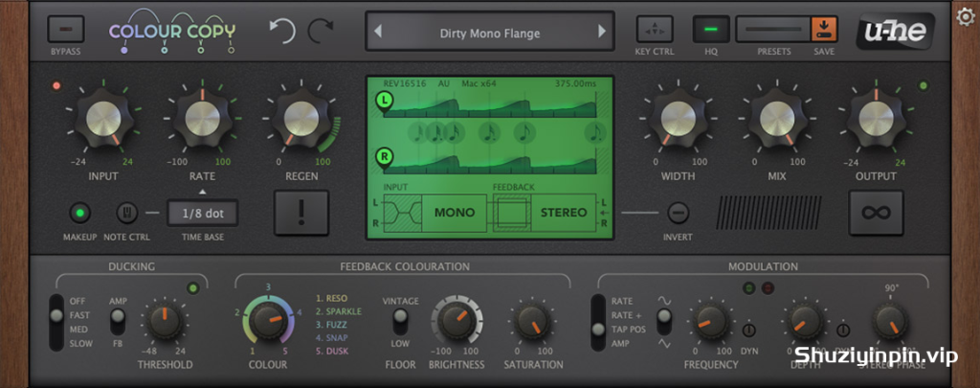980x388 pixels.
Task: Toggle the Frequency DYN button
Action: 748,330
